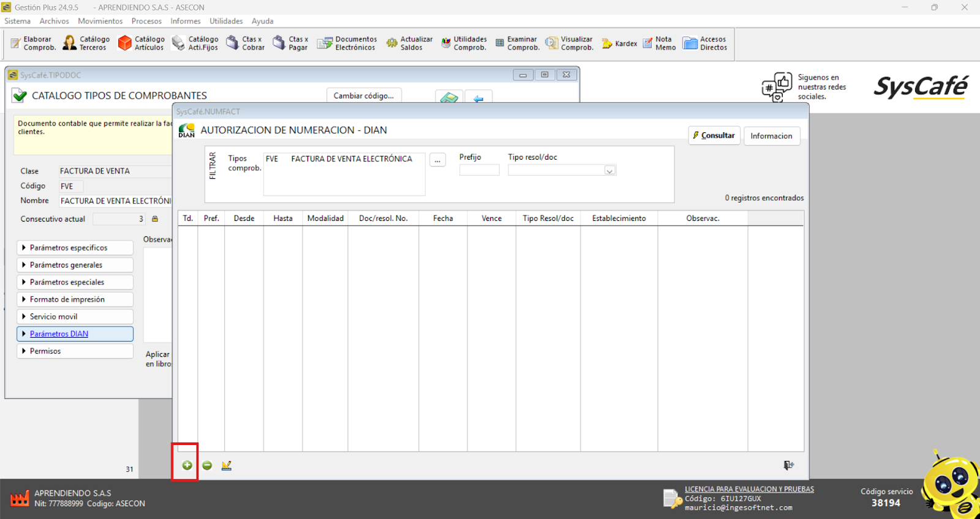
Task: Click the lock icon beside Consecutivo actual
Action: (155, 219)
